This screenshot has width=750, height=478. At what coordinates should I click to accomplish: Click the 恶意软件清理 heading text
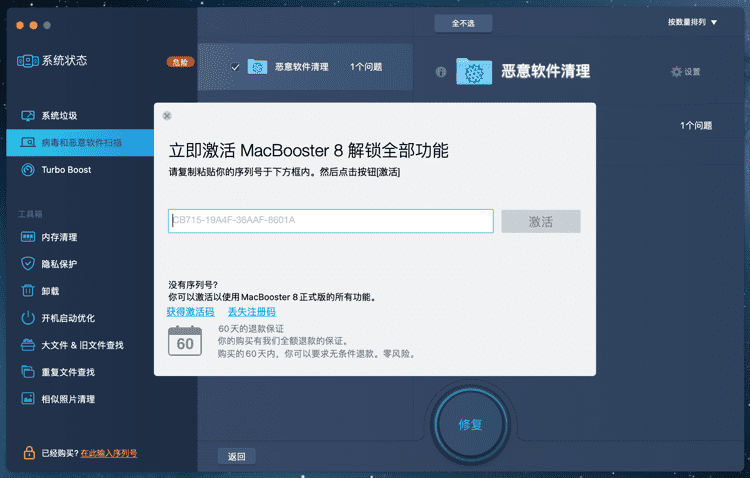pyautogui.click(x=546, y=71)
